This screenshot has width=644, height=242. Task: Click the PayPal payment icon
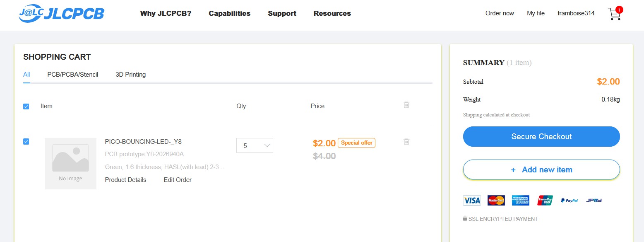coord(570,201)
